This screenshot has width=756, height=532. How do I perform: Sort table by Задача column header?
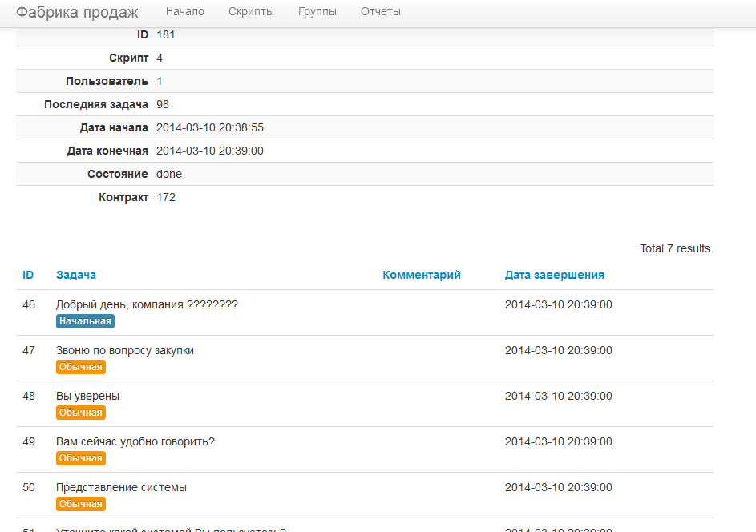tap(75, 275)
